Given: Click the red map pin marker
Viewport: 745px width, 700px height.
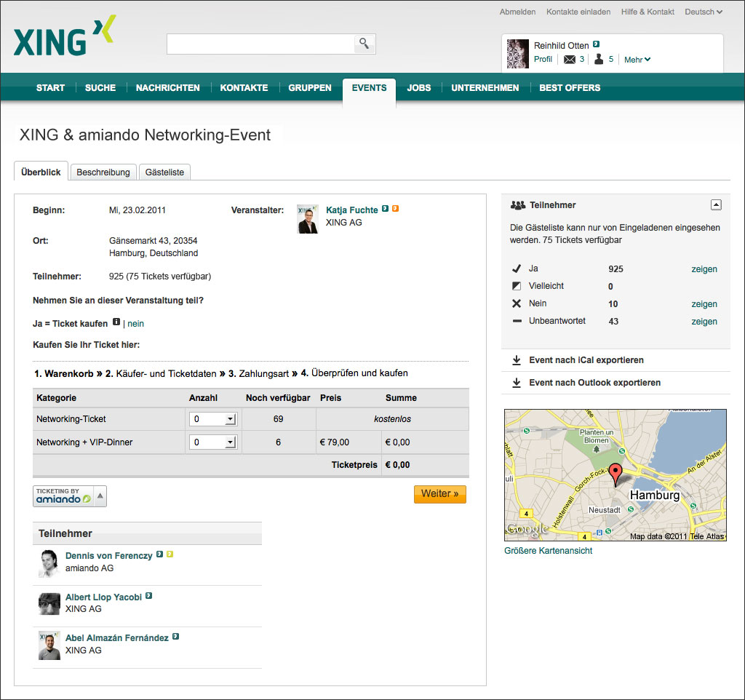Looking at the screenshot, I should [x=615, y=474].
